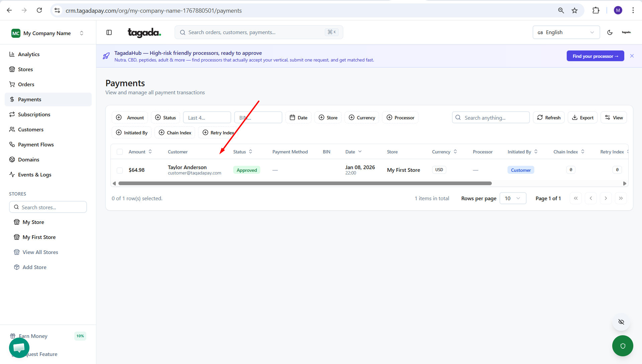This screenshot has width=642, height=364.
Task: Export the payments list
Action: point(582,118)
